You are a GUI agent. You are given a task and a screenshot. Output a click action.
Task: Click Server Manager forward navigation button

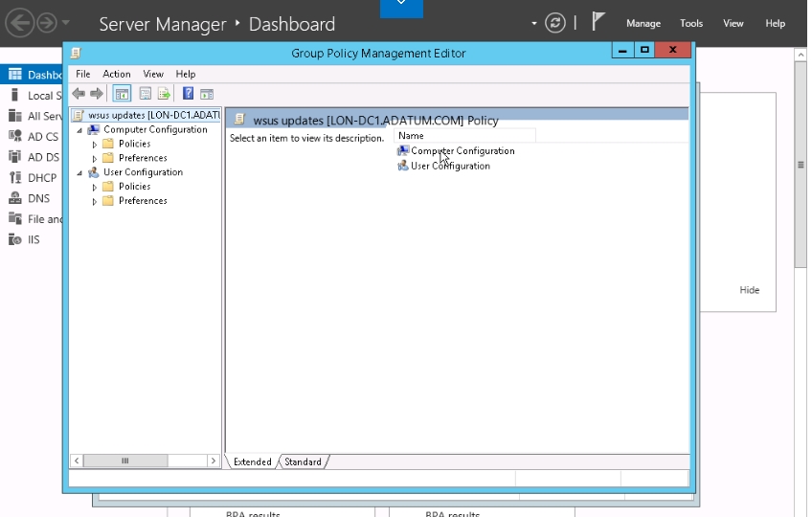[47, 23]
